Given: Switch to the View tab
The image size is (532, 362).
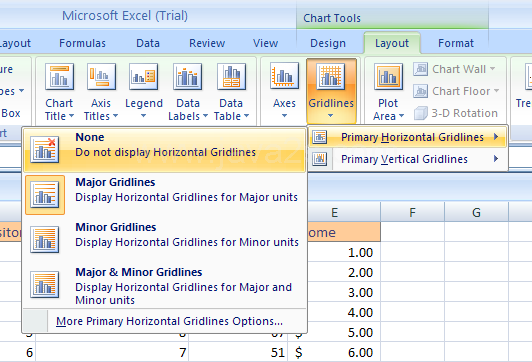Looking at the screenshot, I should 265,43.
